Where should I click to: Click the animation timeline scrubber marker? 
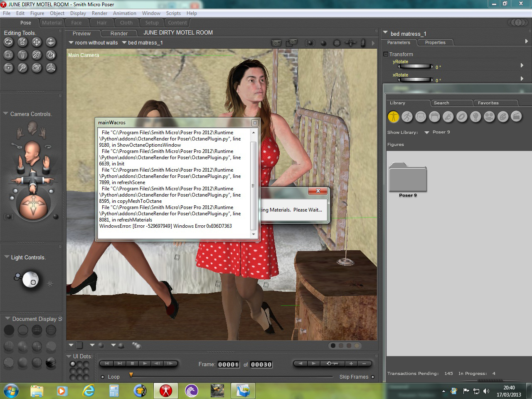pyautogui.click(x=131, y=374)
